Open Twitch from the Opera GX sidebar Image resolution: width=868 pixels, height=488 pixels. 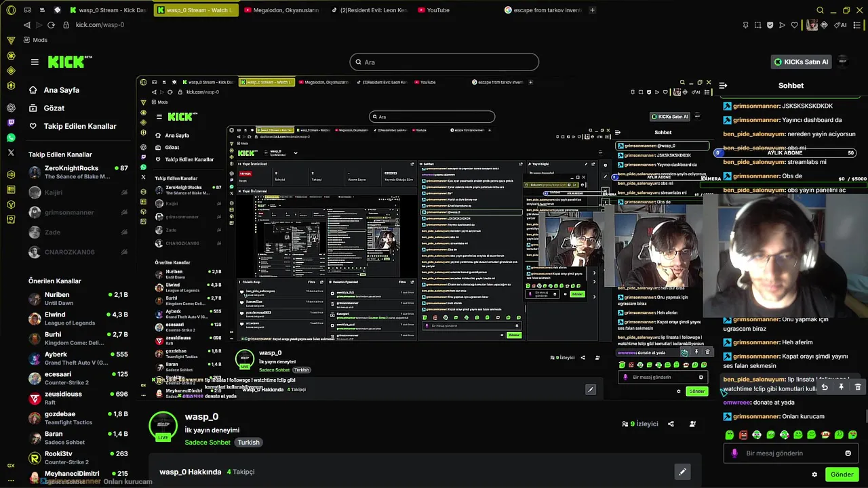point(11,123)
